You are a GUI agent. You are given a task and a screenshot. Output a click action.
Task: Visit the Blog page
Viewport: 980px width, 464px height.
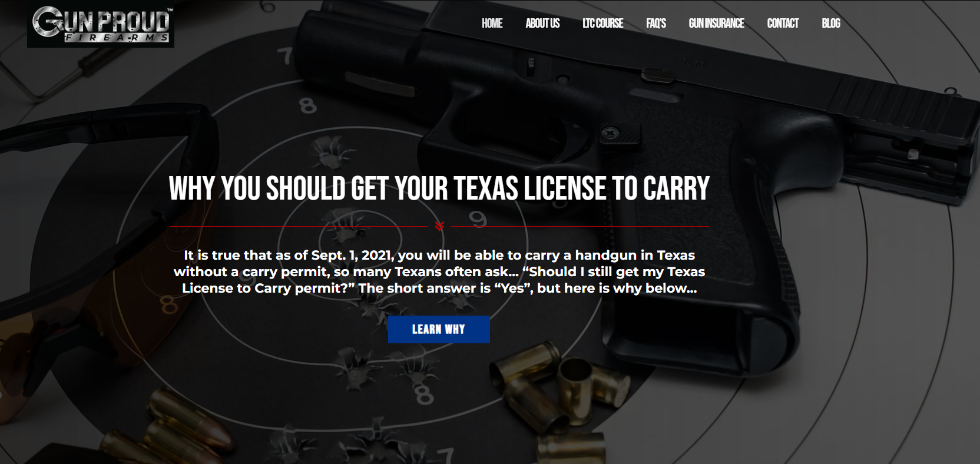click(831, 24)
